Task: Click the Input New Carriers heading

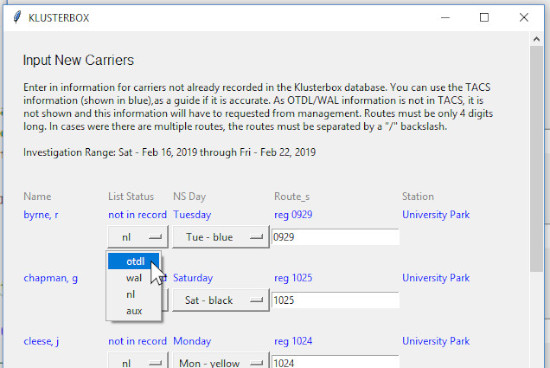Action: tap(78, 60)
